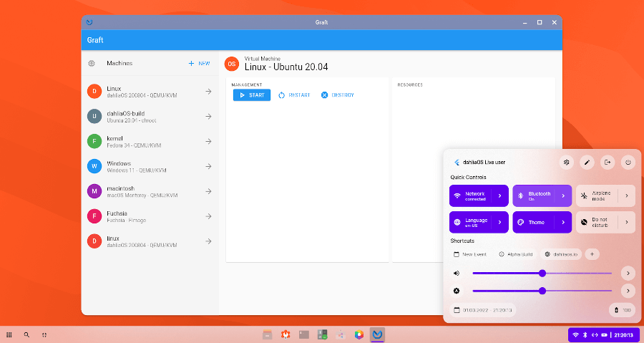The width and height of the screenshot is (644, 343).
Task: Click the blue W avatar for Windows
Action: 94,166
